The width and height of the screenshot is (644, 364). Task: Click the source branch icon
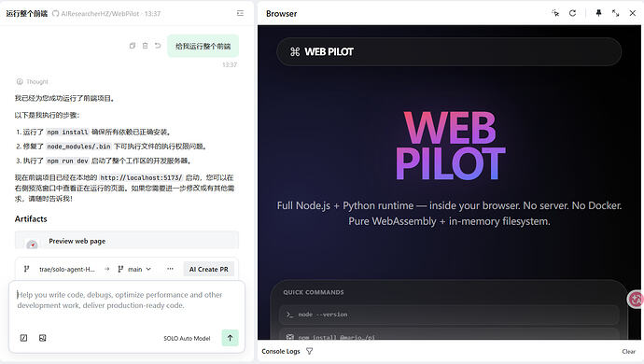[x=27, y=269]
